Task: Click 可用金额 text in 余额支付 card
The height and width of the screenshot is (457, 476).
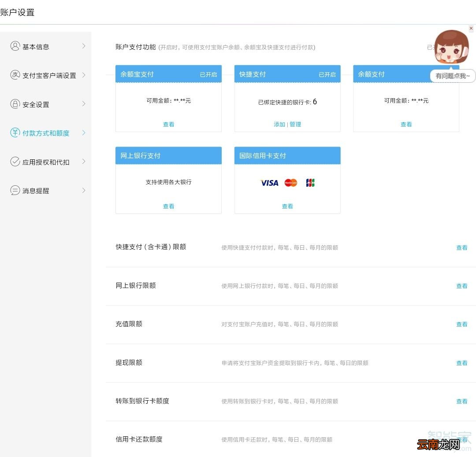Action: pyautogui.click(x=406, y=101)
